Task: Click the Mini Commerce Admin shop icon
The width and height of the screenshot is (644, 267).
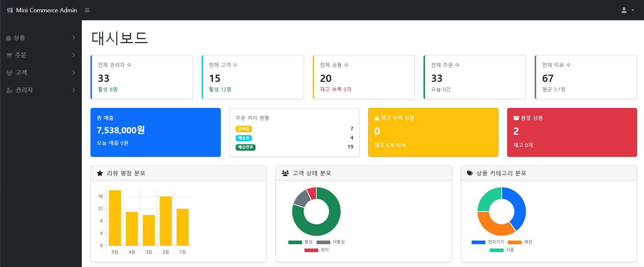Action: (10, 10)
